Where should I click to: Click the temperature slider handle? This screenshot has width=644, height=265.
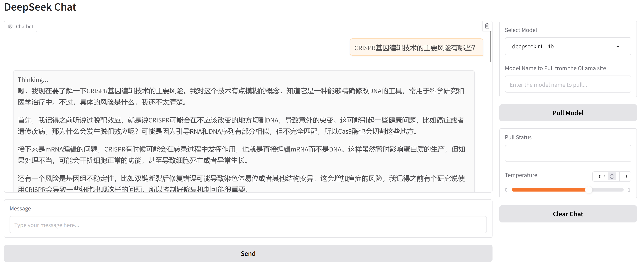[589, 190]
